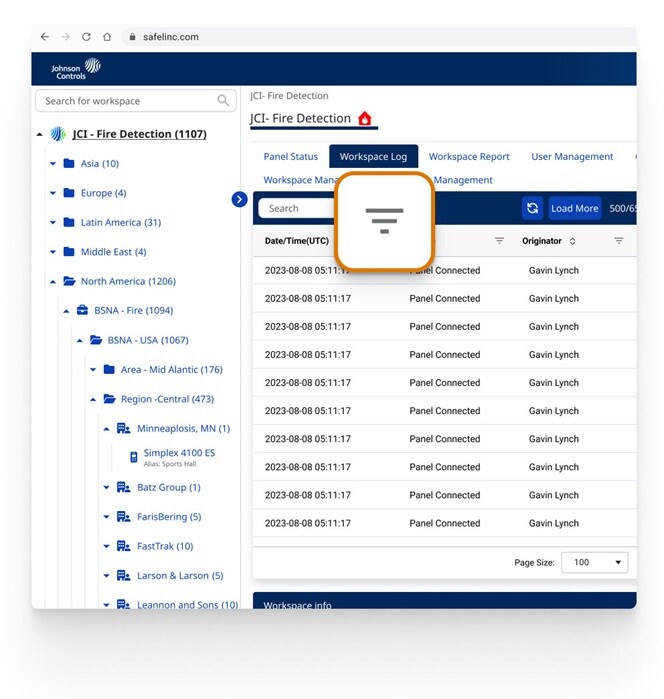The width and height of the screenshot is (664, 699).
Task: Click the workspace search magnifier icon
Action: point(223,101)
